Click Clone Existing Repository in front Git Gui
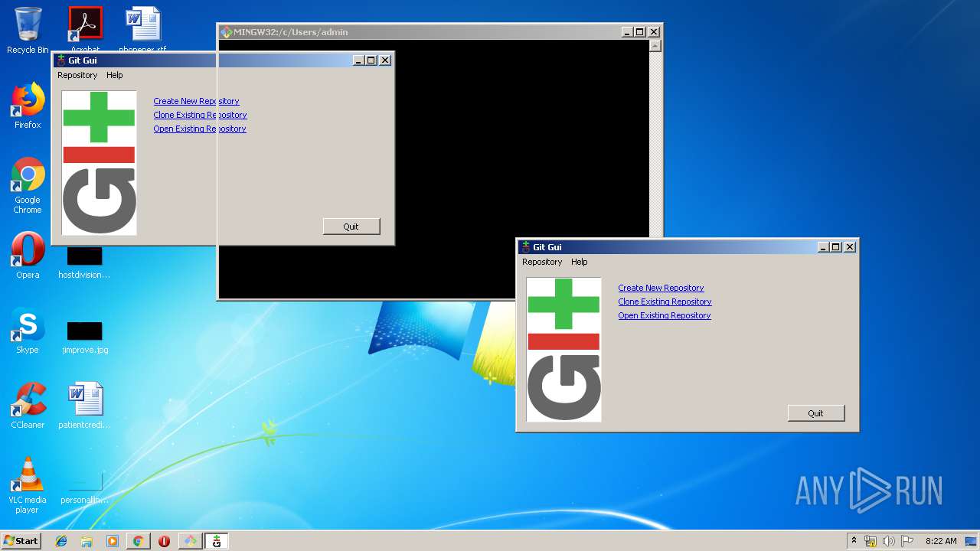The width and height of the screenshot is (980, 551). (665, 302)
